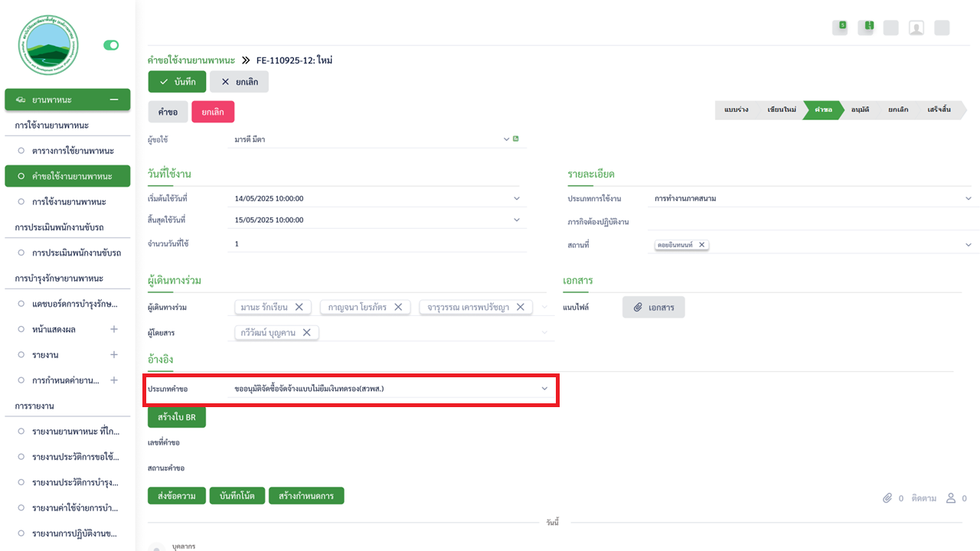The width and height of the screenshot is (980, 551).
Task: Open the user profile avatar icon
Action: [x=916, y=28]
